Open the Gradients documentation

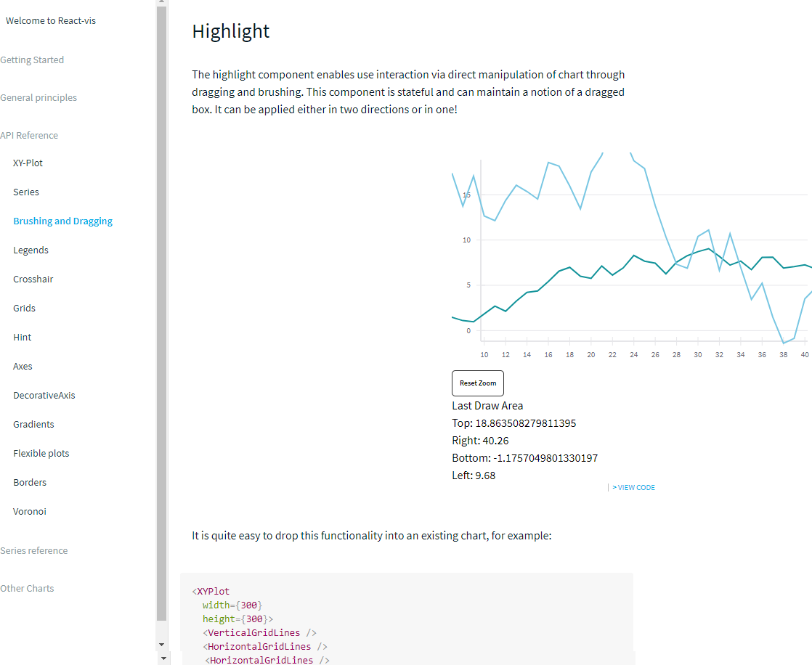pyautogui.click(x=32, y=424)
